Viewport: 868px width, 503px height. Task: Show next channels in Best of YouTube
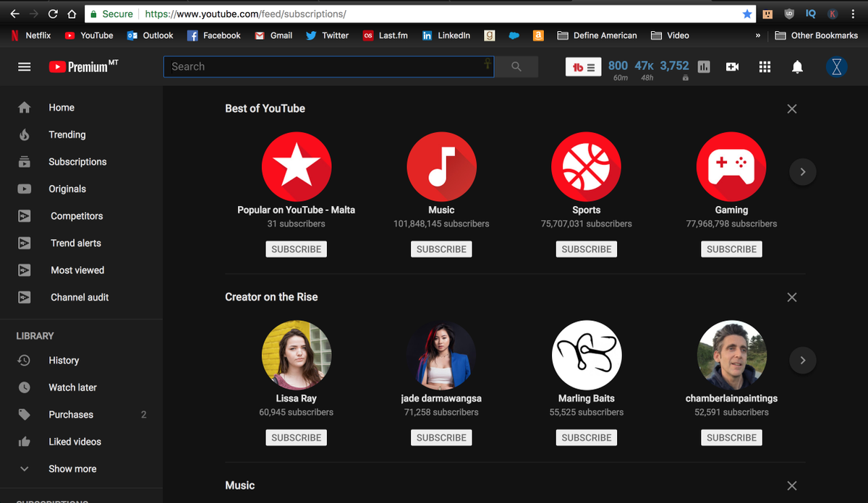click(x=802, y=172)
